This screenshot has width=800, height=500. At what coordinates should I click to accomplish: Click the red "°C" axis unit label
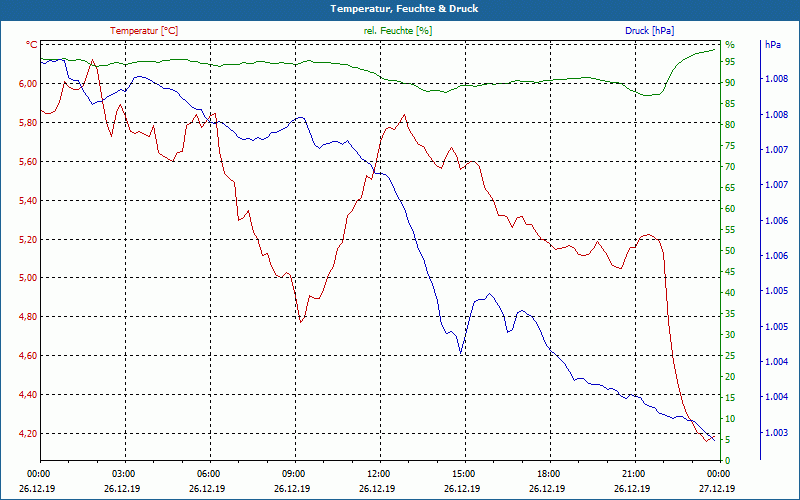pos(32,45)
